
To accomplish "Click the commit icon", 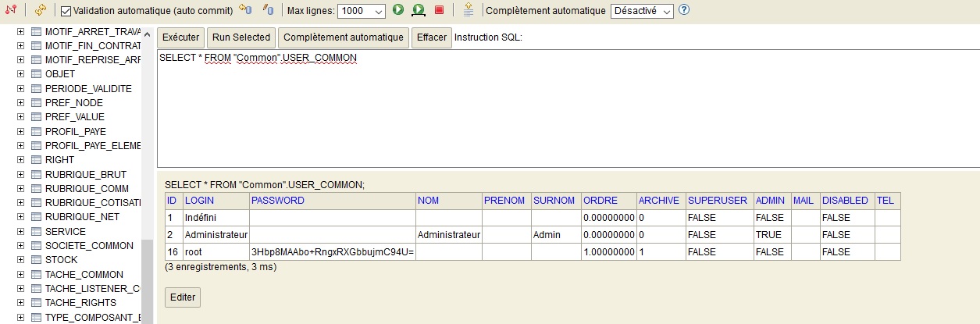I will pos(268,11).
